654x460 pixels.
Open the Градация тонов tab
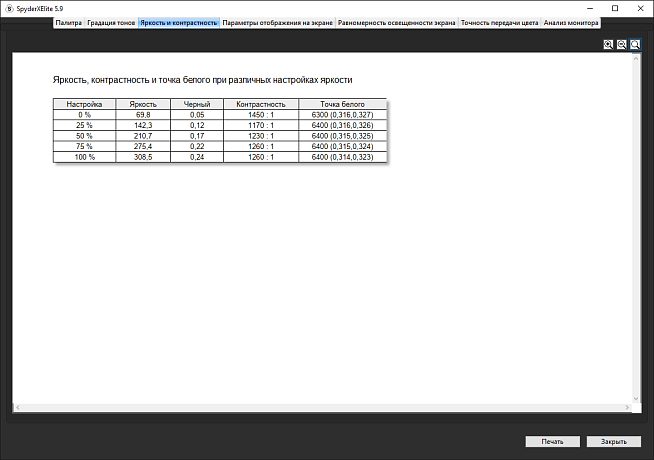click(x=111, y=21)
